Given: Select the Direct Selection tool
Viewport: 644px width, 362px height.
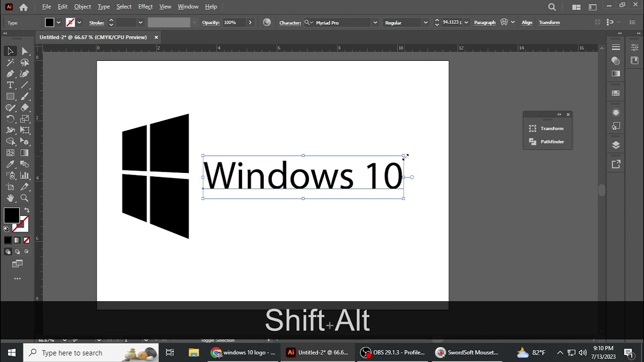Looking at the screenshot, I should (25, 51).
